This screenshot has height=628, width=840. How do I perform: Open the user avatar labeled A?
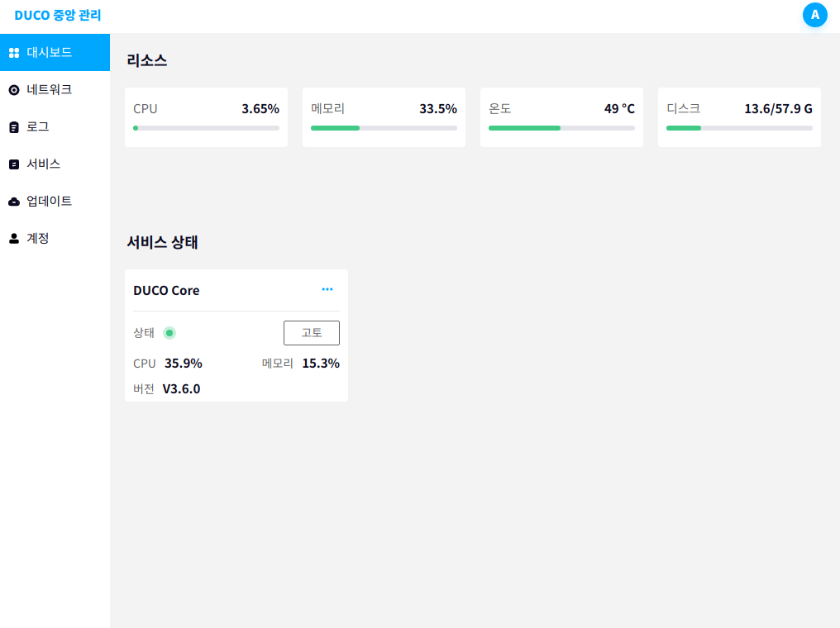(814, 15)
